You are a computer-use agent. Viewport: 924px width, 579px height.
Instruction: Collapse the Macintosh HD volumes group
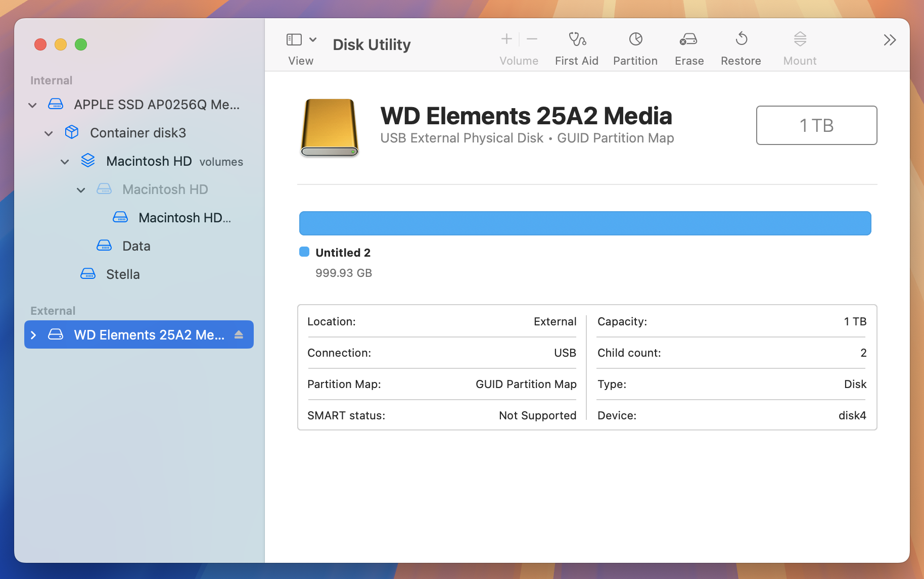(65, 162)
